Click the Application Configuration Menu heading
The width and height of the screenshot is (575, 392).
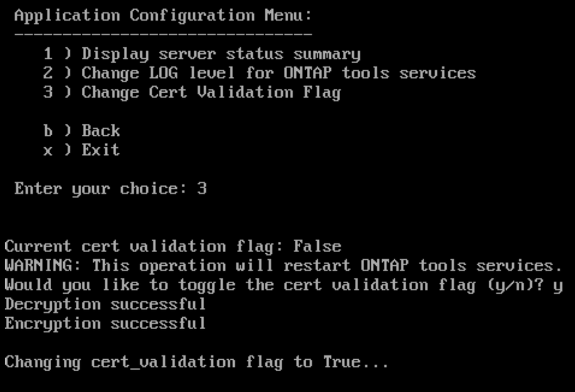(x=163, y=15)
